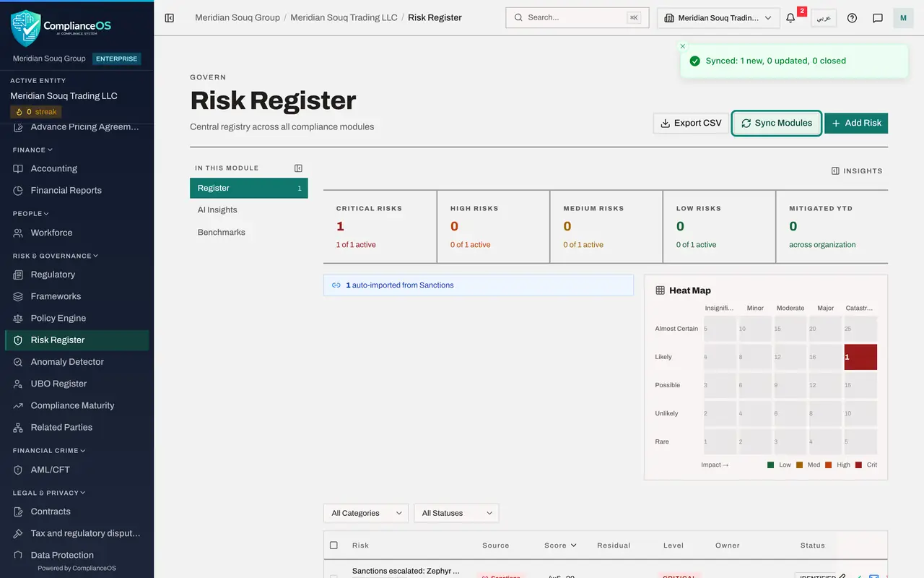Open Financial Reports in the sidebar
The width and height of the screenshot is (924, 578).
77,190
